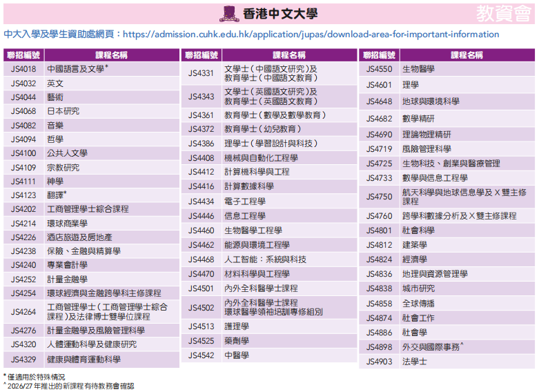Select the JS4343 code cell
Image resolution: width=539 pixels, height=392 pixels.
pyautogui.click(x=201, y=97)
